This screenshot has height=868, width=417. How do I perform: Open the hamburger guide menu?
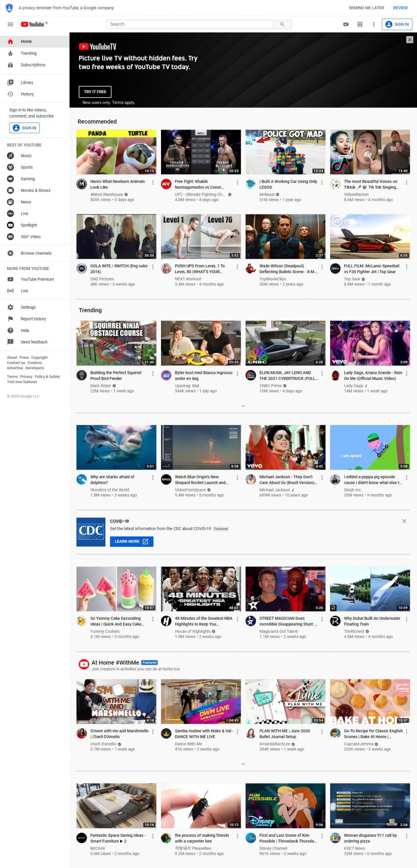point(10,24)
